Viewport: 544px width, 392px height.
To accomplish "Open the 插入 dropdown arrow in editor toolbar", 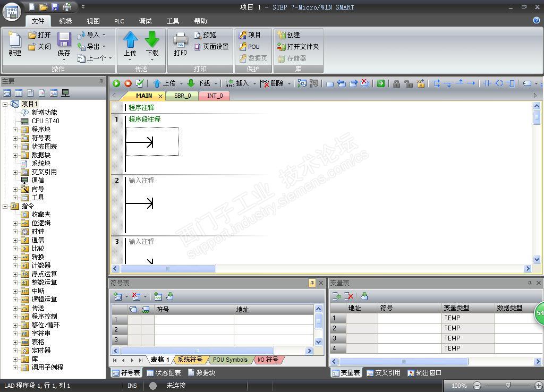I will (x=254, y=83).
